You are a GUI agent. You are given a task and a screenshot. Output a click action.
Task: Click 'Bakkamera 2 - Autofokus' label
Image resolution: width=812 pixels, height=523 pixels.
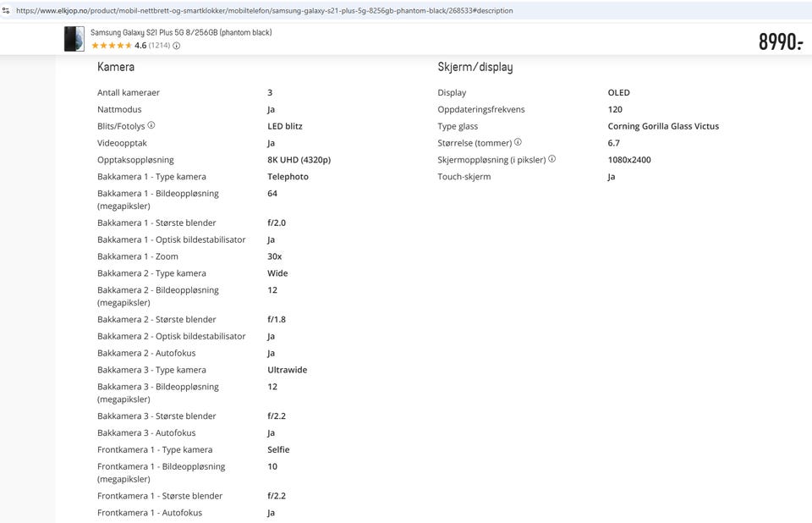click(146, 353)
